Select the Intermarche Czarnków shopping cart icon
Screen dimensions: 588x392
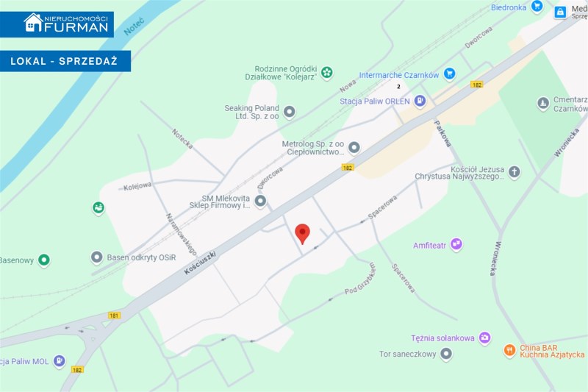[x=449, y=74]
